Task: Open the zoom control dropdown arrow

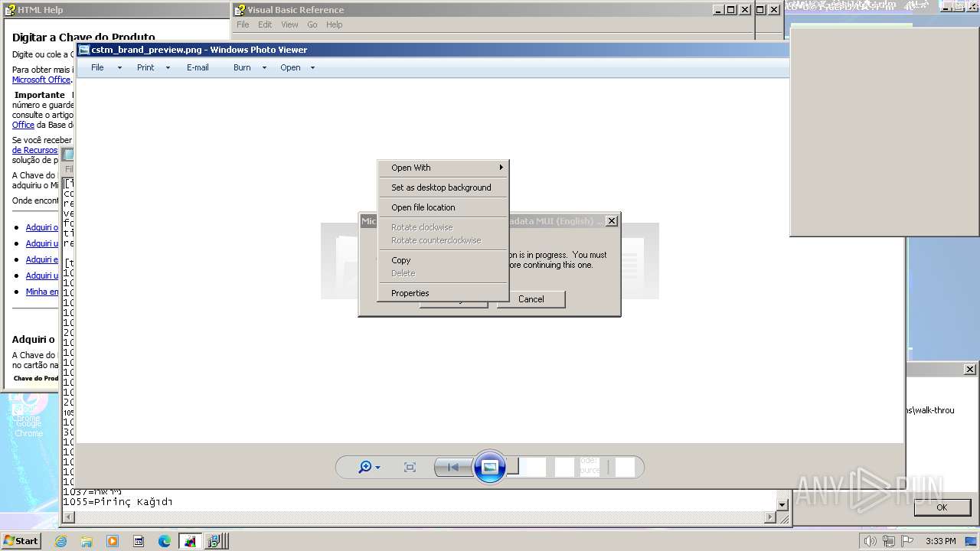Action: tap(377, 468)
